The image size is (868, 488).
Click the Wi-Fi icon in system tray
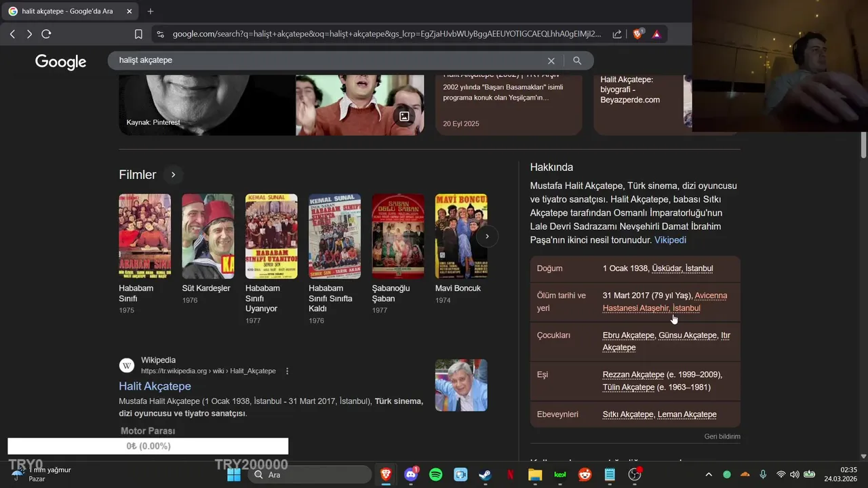781,474
